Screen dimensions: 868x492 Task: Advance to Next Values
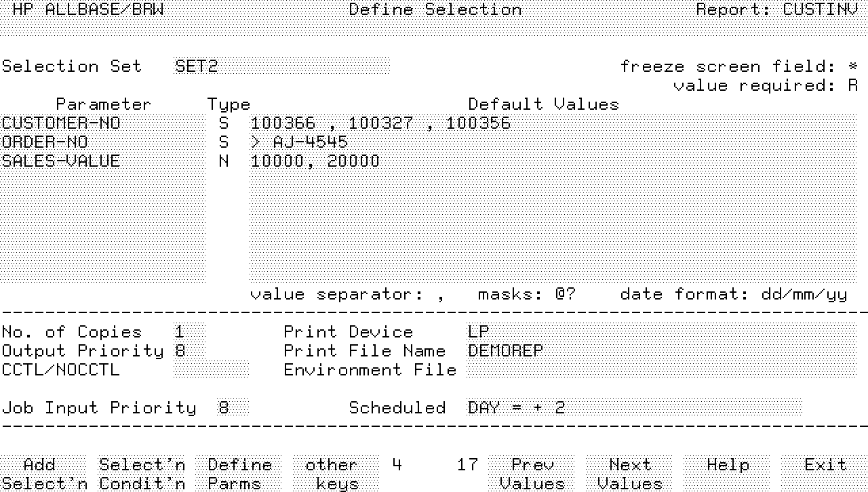[630, 474]
